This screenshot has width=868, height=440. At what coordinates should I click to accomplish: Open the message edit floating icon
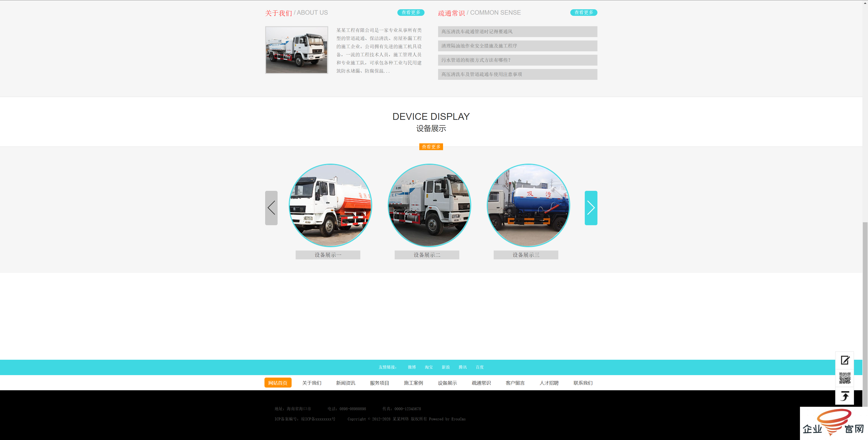click(844, 360)
